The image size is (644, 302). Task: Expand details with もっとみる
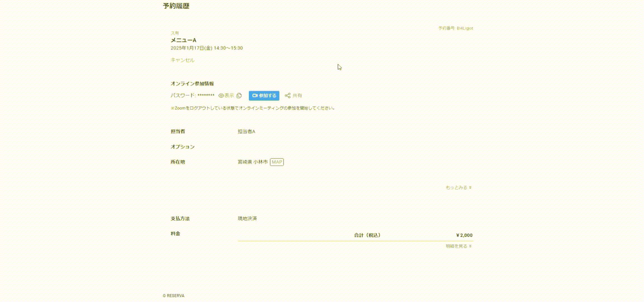459,188
